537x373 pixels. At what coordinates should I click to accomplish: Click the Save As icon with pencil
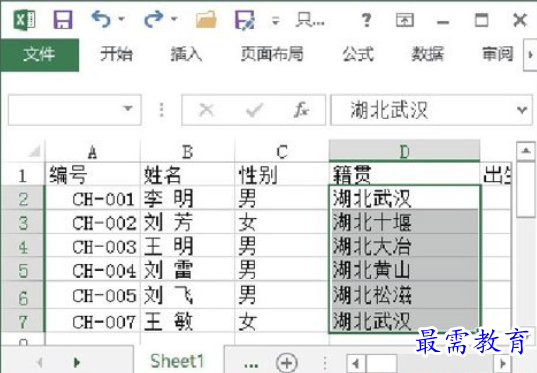pyautogui.click(x=245, y=20)
